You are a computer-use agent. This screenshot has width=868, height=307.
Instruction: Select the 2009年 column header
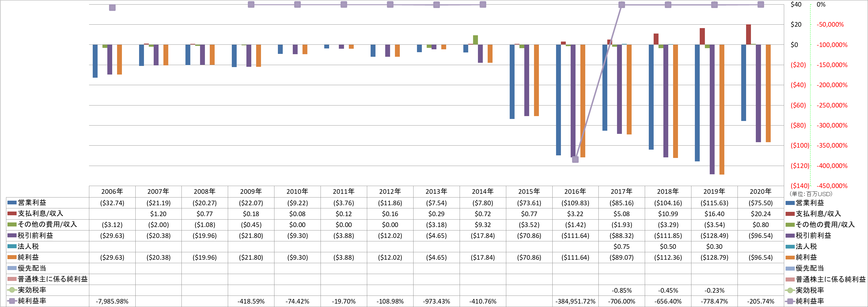point(251,191)
